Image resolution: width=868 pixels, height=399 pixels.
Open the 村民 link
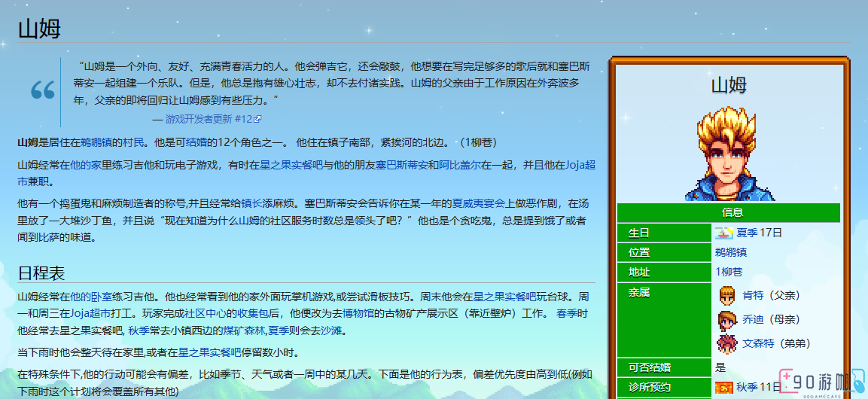(x=133, y=143)
